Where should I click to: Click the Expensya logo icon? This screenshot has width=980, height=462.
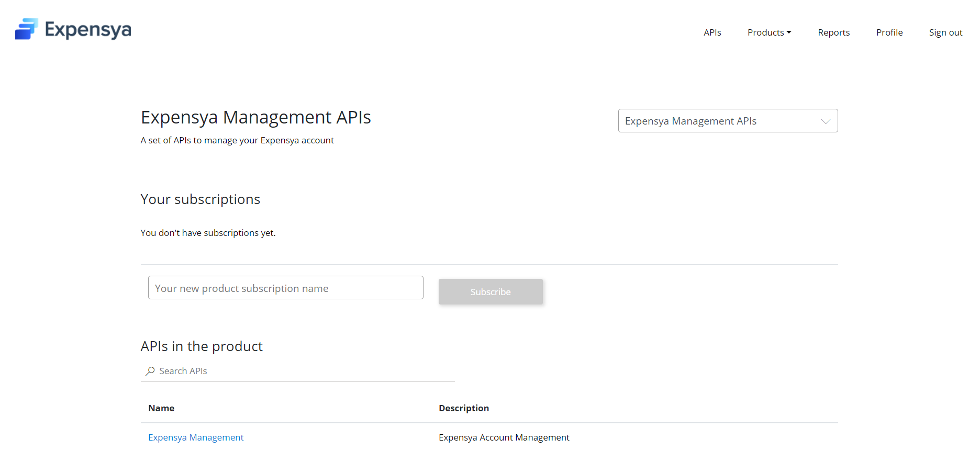(27, 29)
